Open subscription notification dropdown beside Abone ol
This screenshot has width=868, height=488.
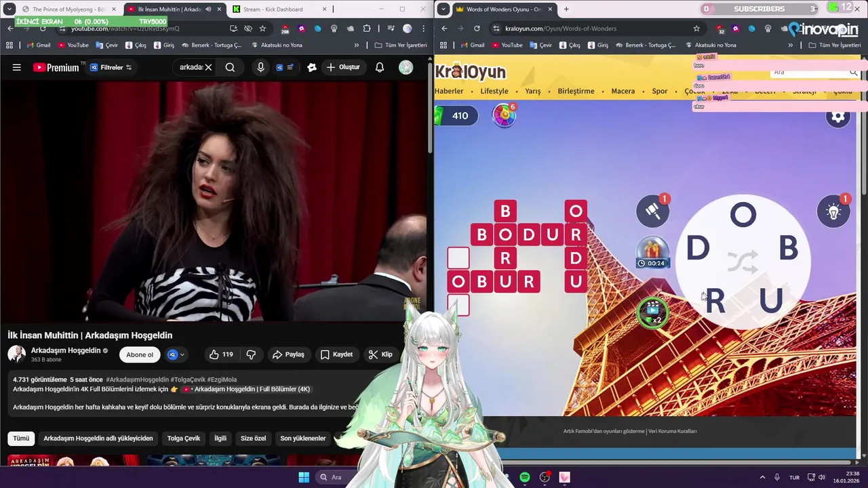[x=176, y=354]
